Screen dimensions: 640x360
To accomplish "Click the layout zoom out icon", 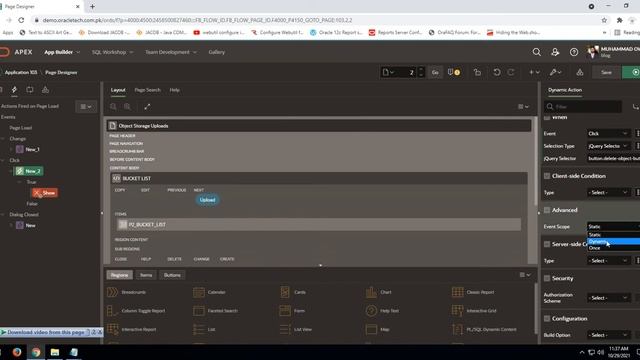I will (x=113, y=107).
